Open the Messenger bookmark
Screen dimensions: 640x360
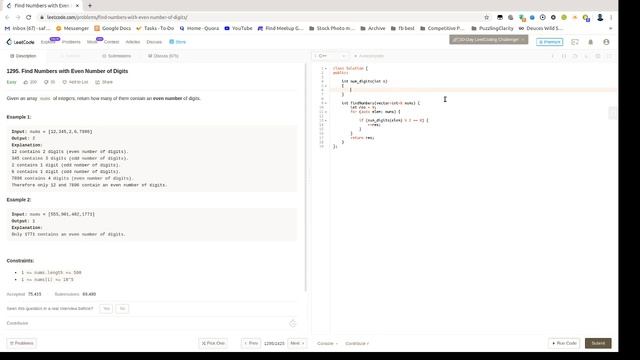click(x=72, y=28)
